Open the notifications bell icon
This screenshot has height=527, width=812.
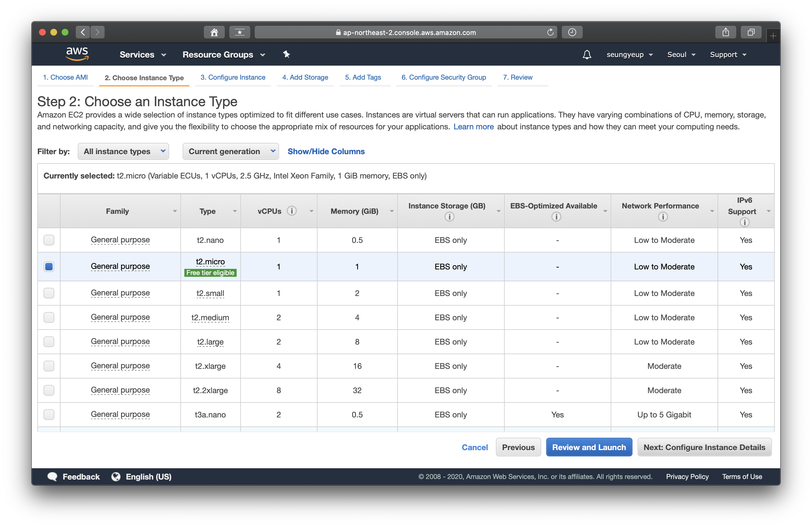[586, 55]
